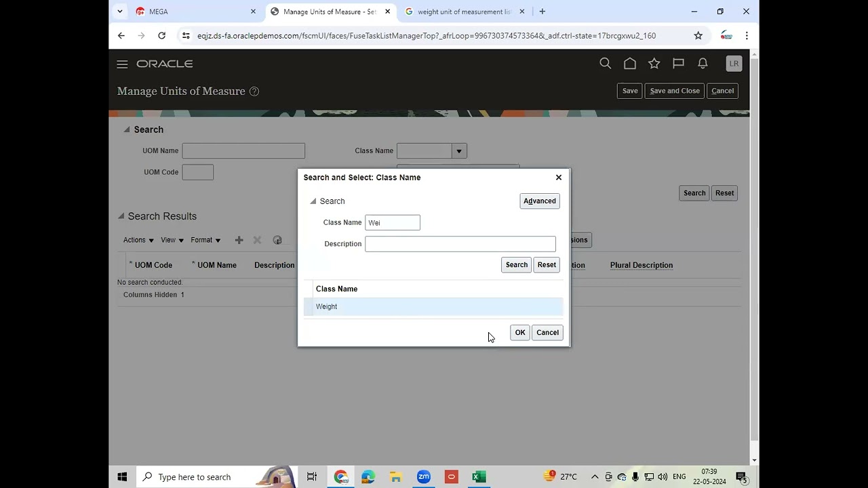This screenshot has height=488, width=868.
Task: Click the main page Reset button
Action: pos(724,193)
